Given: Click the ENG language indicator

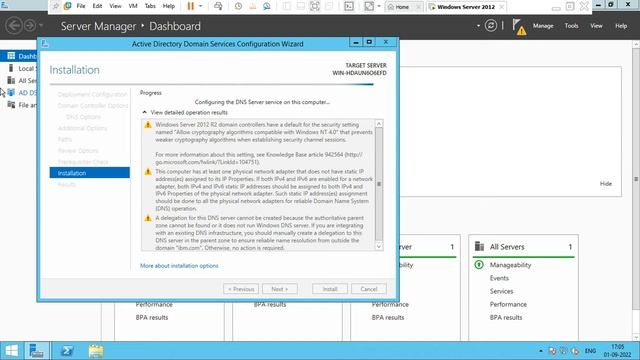Looking at the screenshot, I should coord(590,351).
